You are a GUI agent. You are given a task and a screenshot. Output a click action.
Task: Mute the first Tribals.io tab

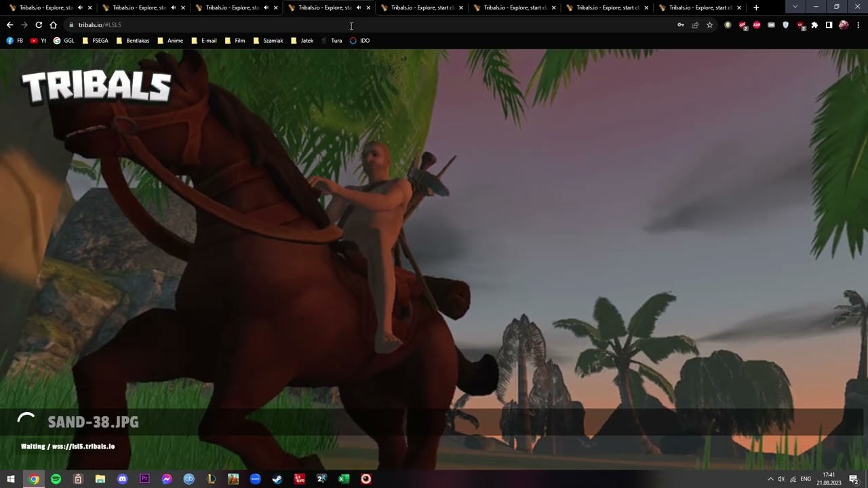pyautogui.click(x=80, y=7)
